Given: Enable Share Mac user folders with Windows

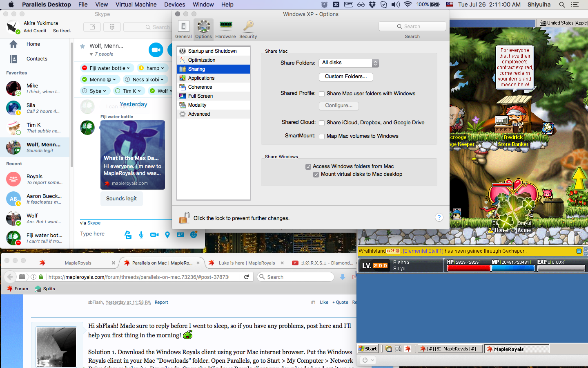Looking at the screenshot, I should (x=322, y=94).
